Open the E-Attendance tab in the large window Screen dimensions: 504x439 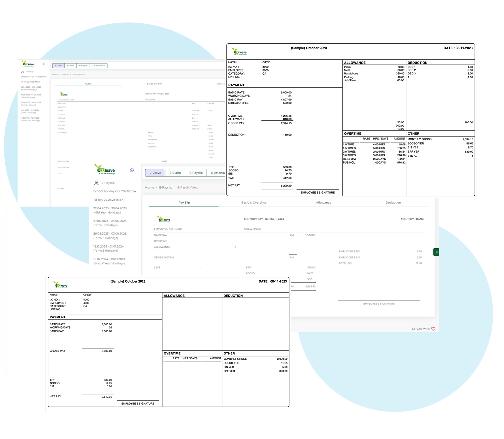click(x=216, y=173)
